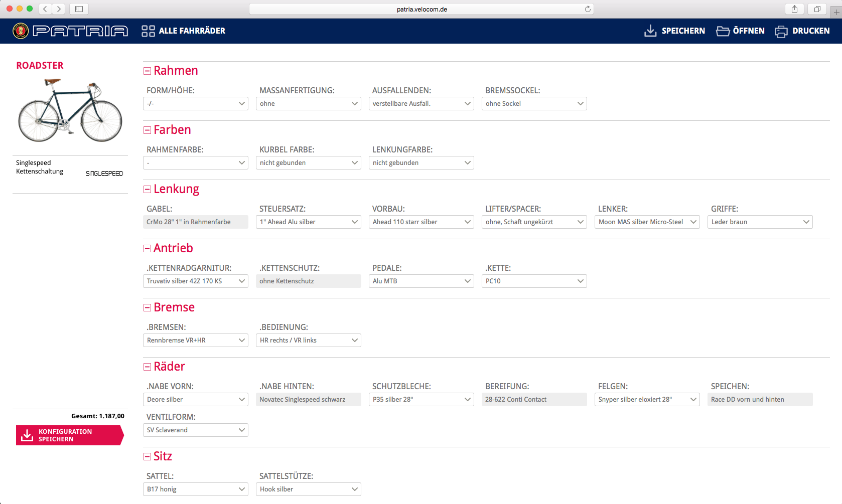Click the 'ohne Kettenschutz' field
Image resolution: width=842 pixels, height=504 pixels.
coord(309,281)
